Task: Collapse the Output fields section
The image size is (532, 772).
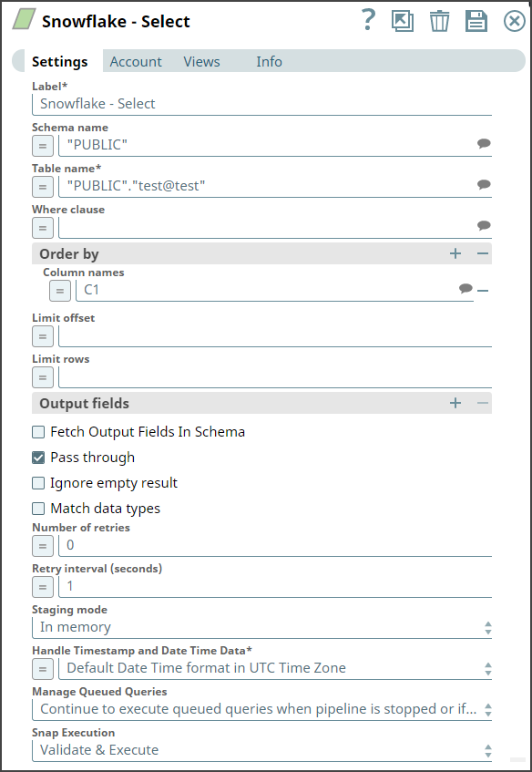Action: click(x=482, y=403)
